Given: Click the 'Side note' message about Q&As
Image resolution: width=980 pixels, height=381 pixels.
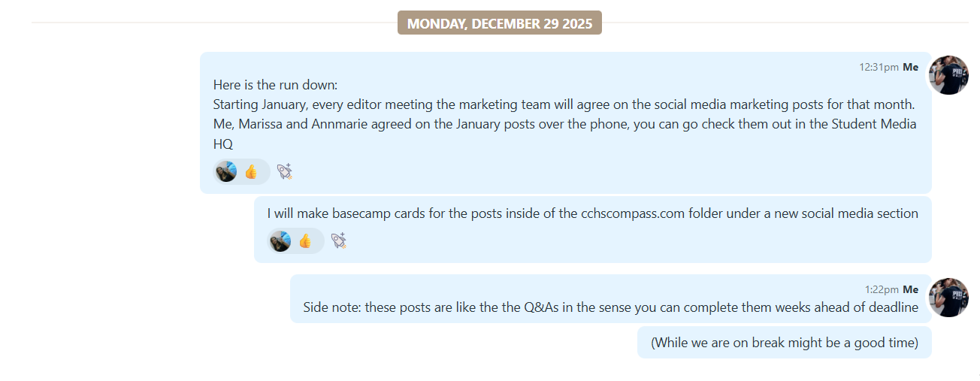Looking at the screenshot, I should coord(610,307).
